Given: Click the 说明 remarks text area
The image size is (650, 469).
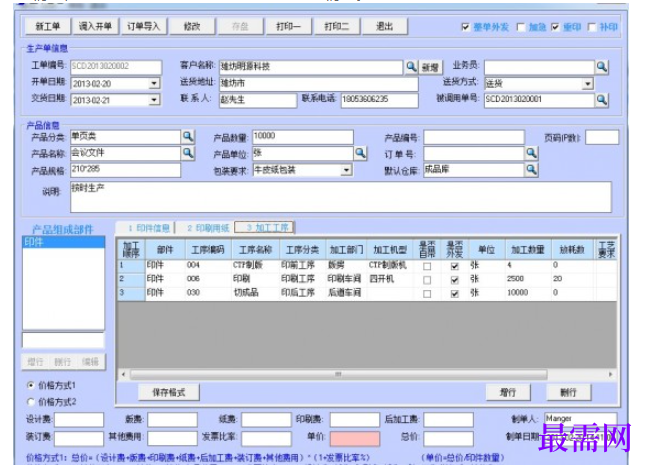Looking at the screenshot, I should 341,197.
